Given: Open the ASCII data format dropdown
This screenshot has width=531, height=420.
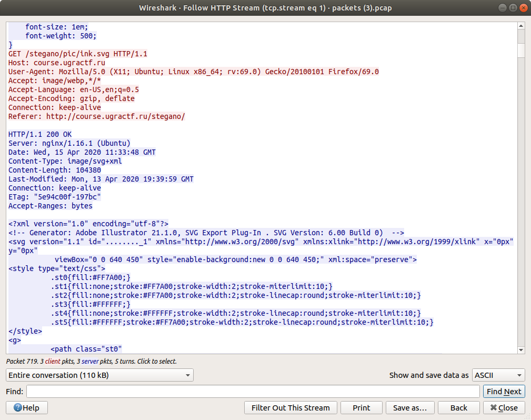Looking at the screenshot, I should (498, 375).
